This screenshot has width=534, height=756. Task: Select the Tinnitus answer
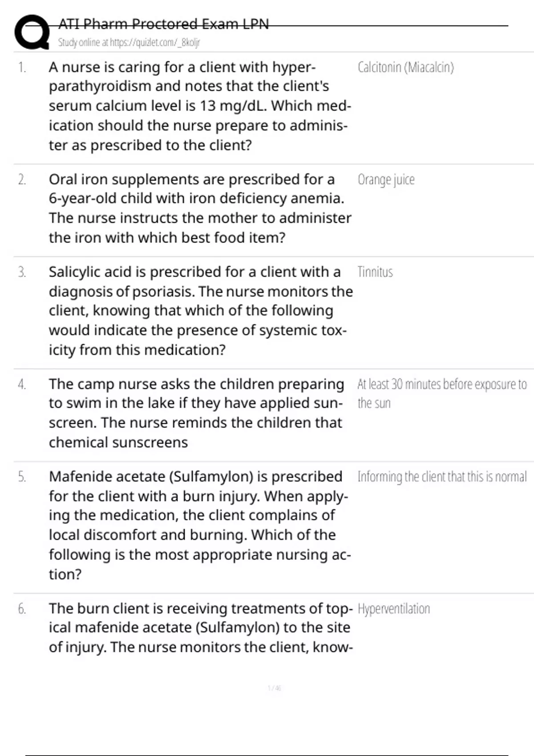click(x=375, y=272)
